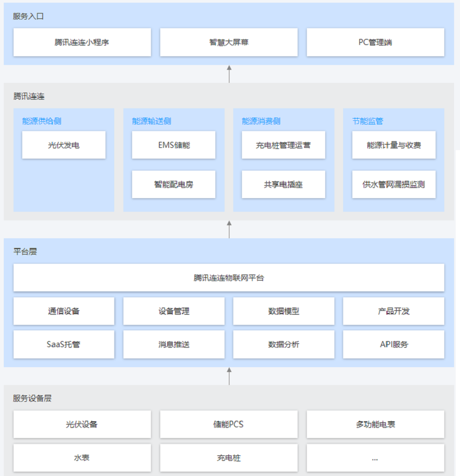
Task: Select the 设备管理 box
Action: click(x=174, y=311)
